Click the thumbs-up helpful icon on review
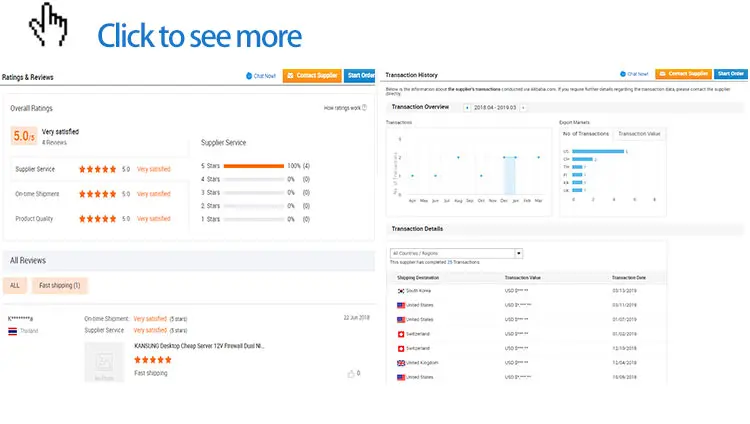 (351, 373)
